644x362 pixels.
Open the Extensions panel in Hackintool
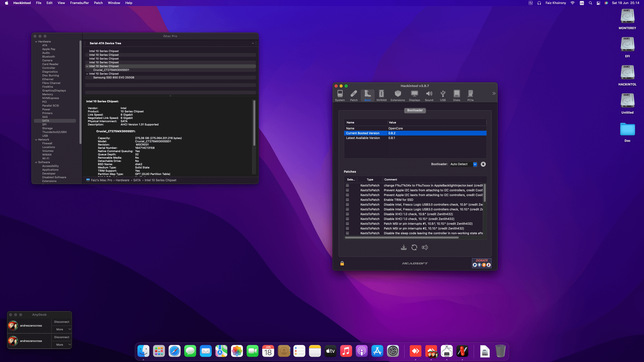pos(397,96)
